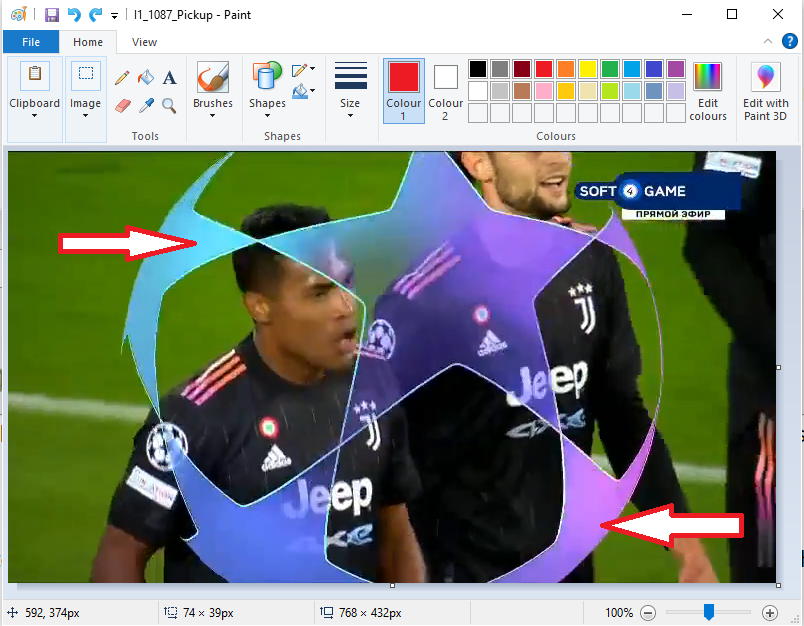
Task: Click the right-middle canvas resize handle
Action: (778, 368)
